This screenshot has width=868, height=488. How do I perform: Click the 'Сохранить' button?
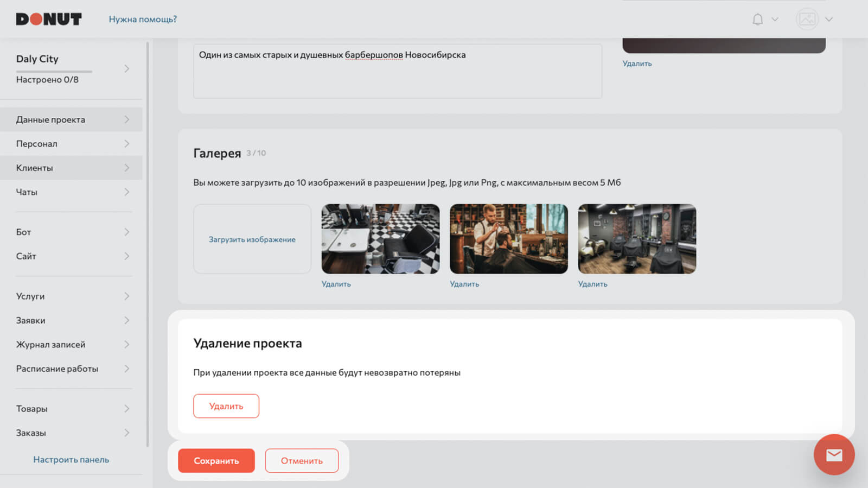coord(216,461)
